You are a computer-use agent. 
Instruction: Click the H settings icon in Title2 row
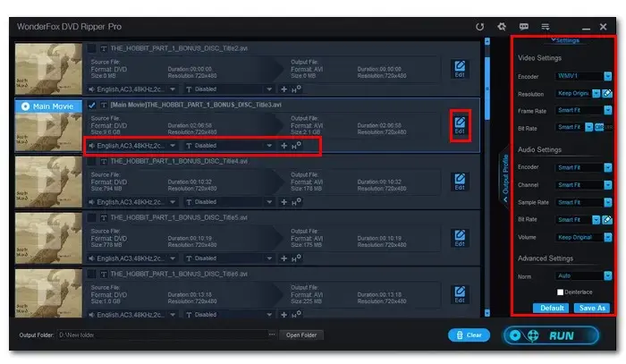coord(296,89)
